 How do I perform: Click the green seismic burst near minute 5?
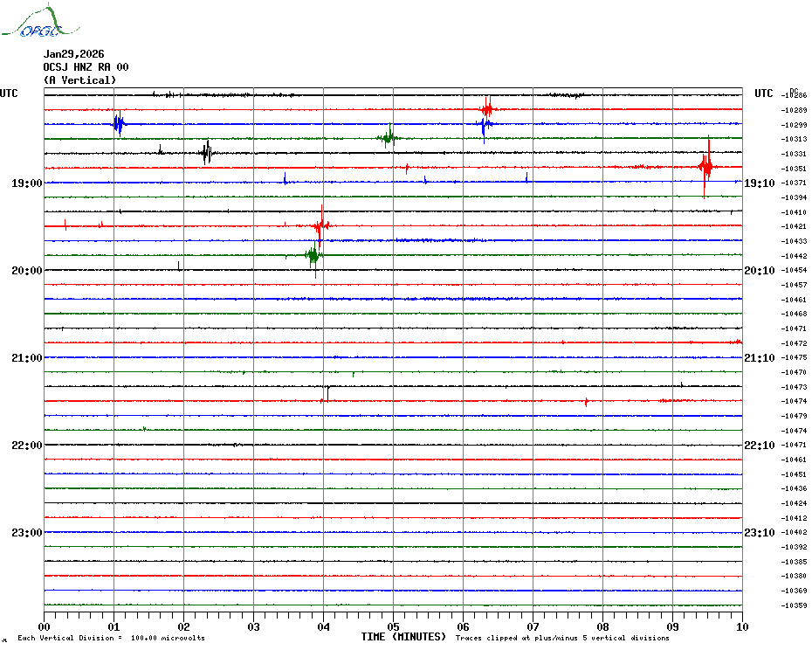click(389, 137)
